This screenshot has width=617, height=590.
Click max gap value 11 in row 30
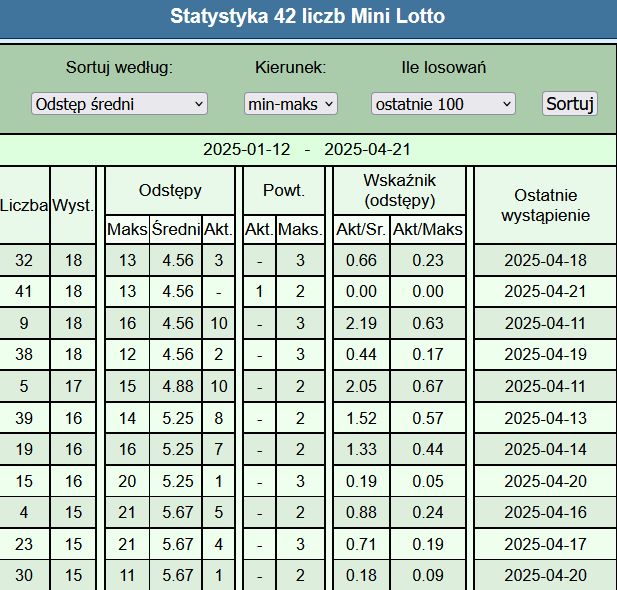127,575
